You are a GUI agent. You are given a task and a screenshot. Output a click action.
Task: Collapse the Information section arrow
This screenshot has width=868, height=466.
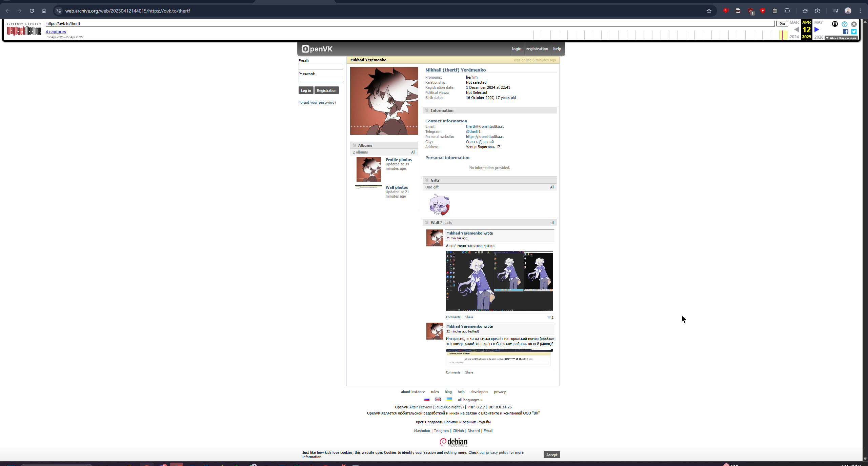click(427, 110)
